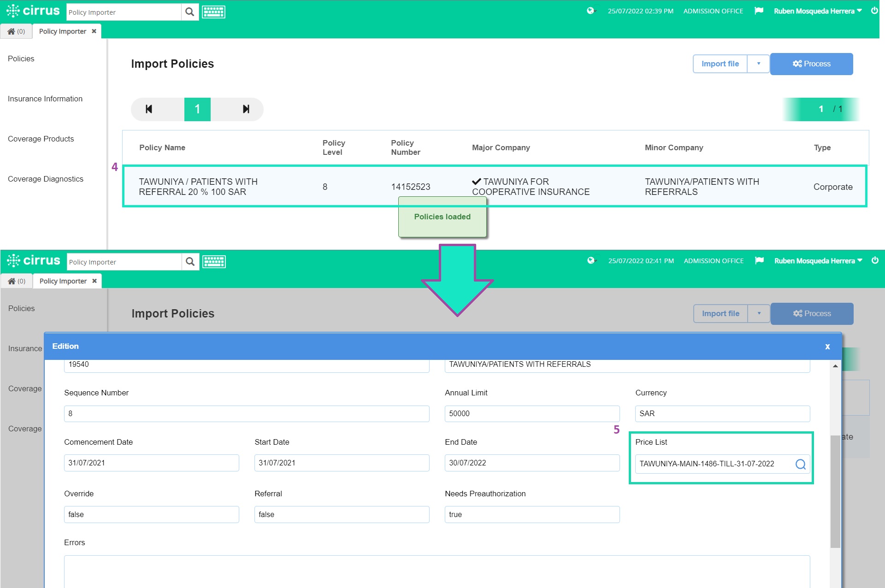
Task: Select the Policy Importer tab in the 02:39 PM window
Action: [x=63, y=31]
